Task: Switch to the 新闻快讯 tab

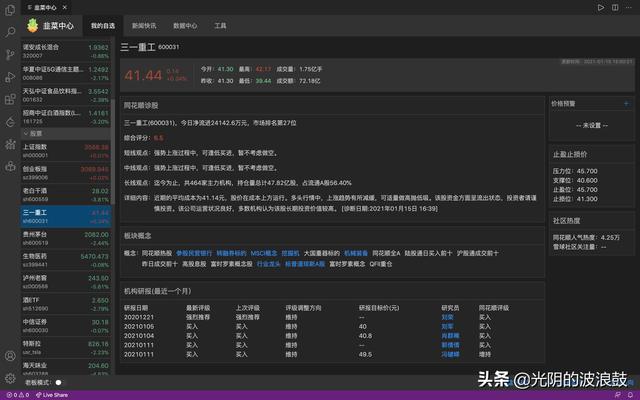Action: point(144,26)
